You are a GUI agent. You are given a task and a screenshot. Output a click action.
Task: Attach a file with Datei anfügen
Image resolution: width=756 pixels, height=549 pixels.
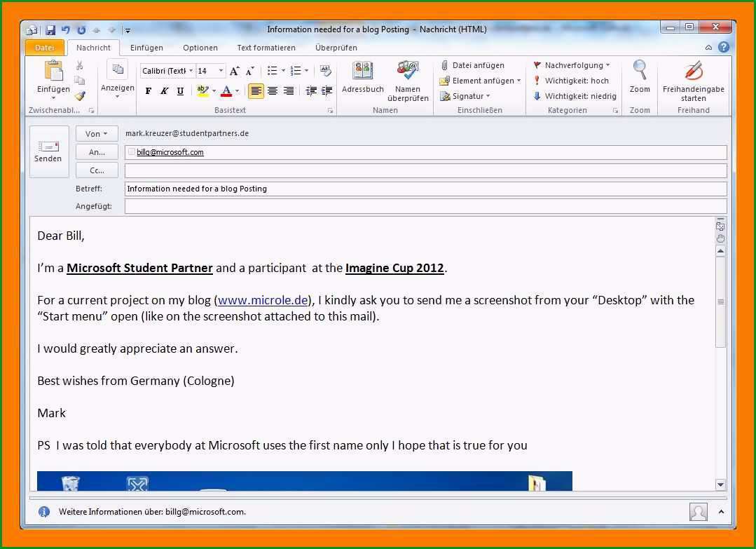tap(473, 65)
